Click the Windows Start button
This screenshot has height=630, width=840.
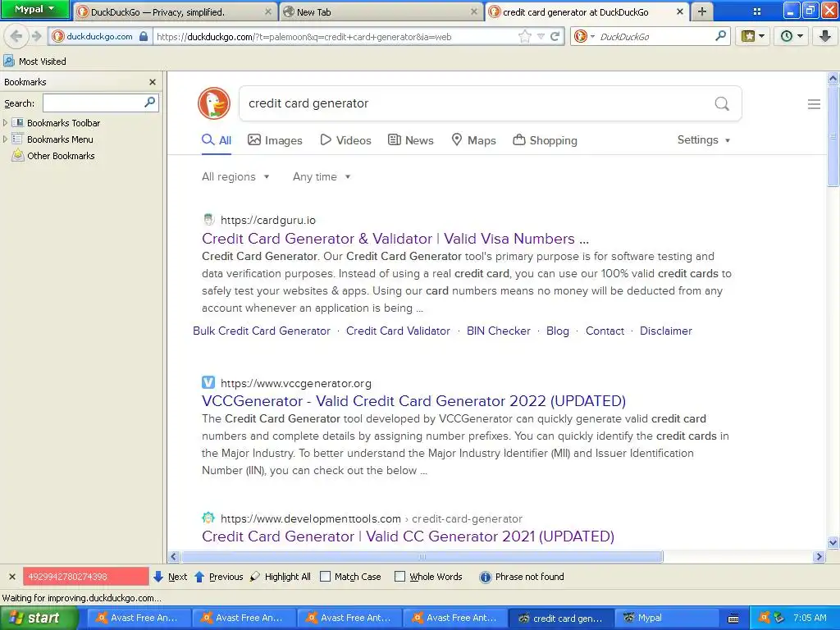coord(39,618)
